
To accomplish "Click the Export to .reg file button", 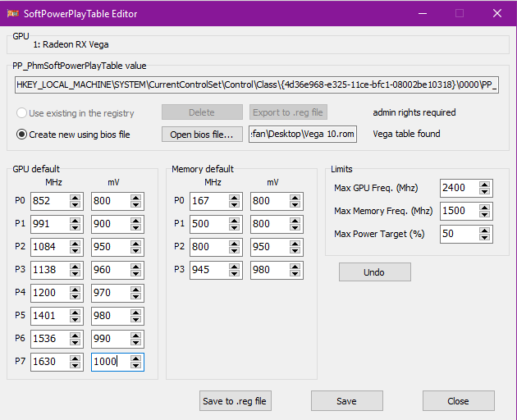I will coord(288,112).
